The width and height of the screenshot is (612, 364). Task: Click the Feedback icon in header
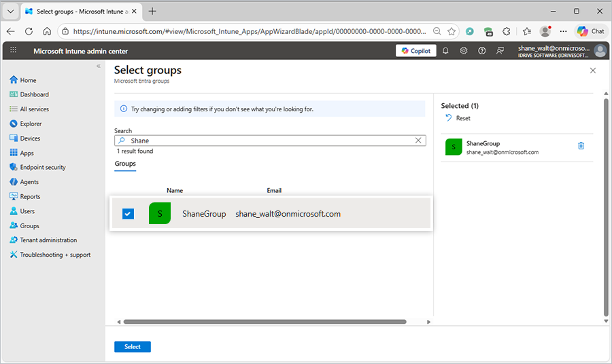click(500, 51)
